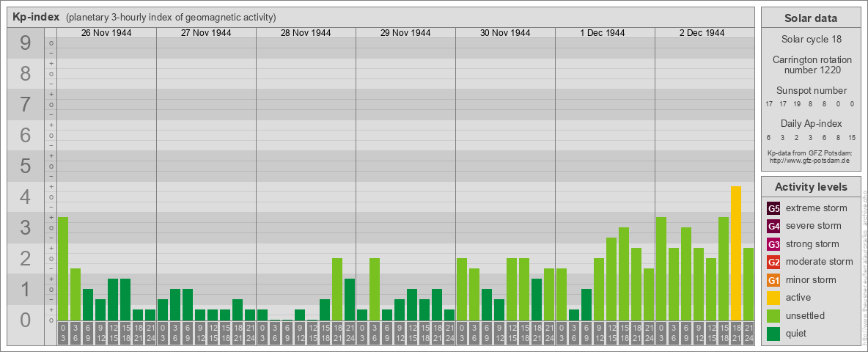Select the yellow active bar on 2 Dec 1944
The height and width of the screenshot is (352, 868).
point(736,254)
